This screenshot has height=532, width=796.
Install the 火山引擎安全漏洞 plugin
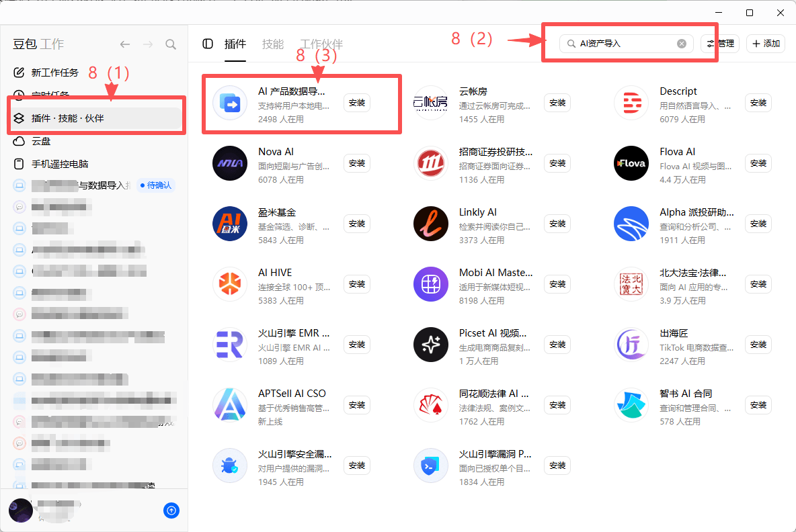(x=357, y=465)
